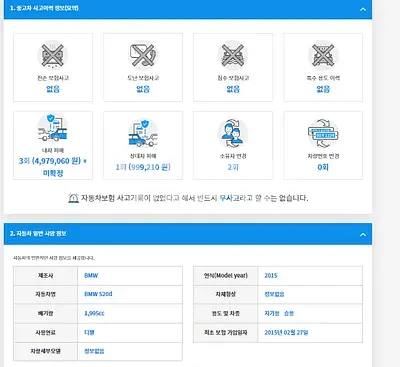Click the '배기량' row header

pos(45,313)
